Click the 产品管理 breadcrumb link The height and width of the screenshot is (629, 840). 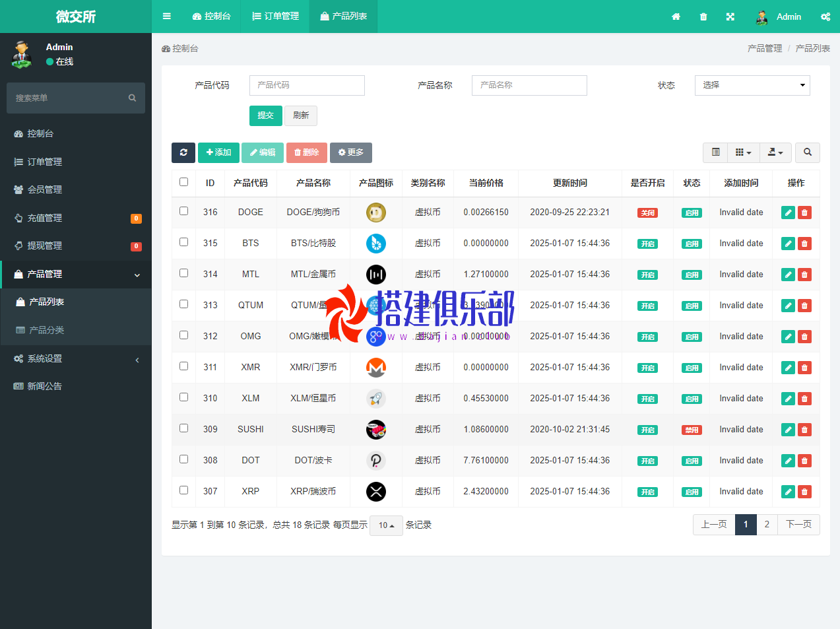coord(765,48)
